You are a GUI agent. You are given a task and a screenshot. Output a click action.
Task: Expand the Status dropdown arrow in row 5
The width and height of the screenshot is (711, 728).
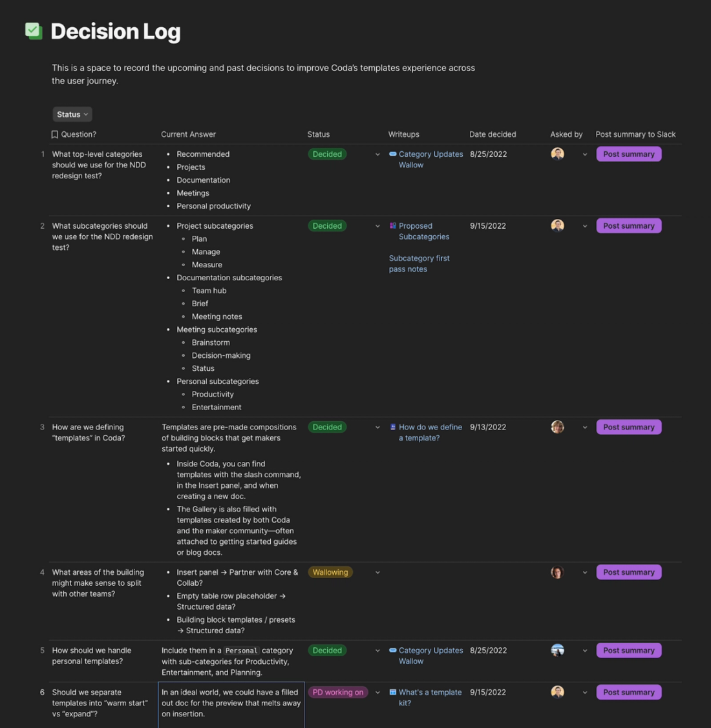(377, 651)
